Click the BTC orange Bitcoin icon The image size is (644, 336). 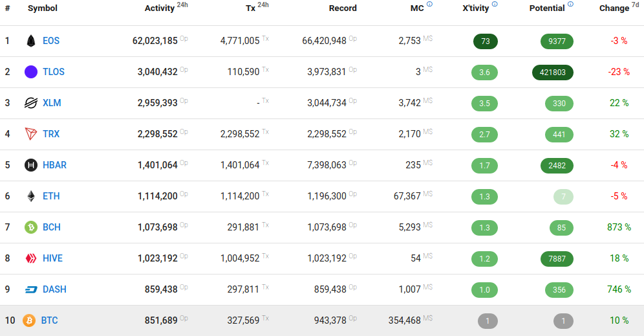[28, 320]
